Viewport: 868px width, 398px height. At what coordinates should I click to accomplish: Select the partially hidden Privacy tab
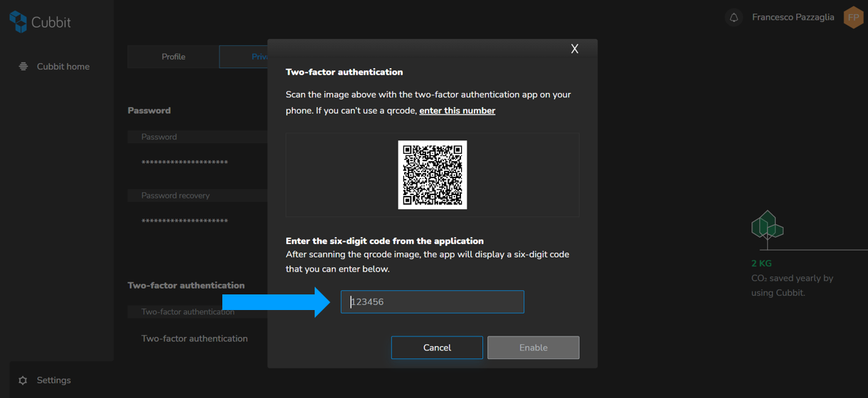point(244,57)
